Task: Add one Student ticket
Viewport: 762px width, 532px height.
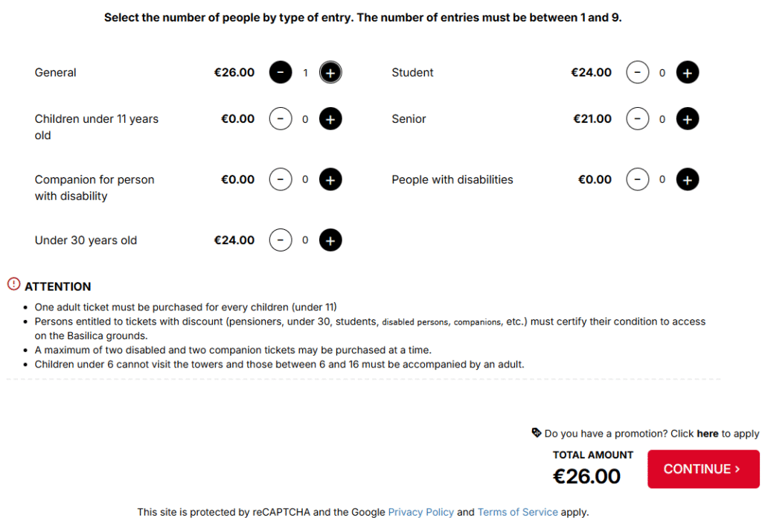Action: (x=688, y=73)
